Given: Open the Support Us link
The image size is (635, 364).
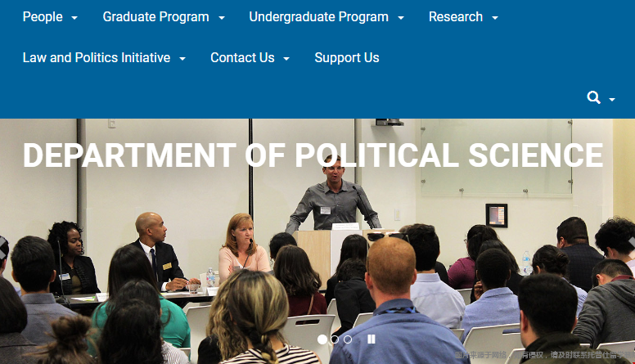Looking at the screenshot, I should point(347,57).
